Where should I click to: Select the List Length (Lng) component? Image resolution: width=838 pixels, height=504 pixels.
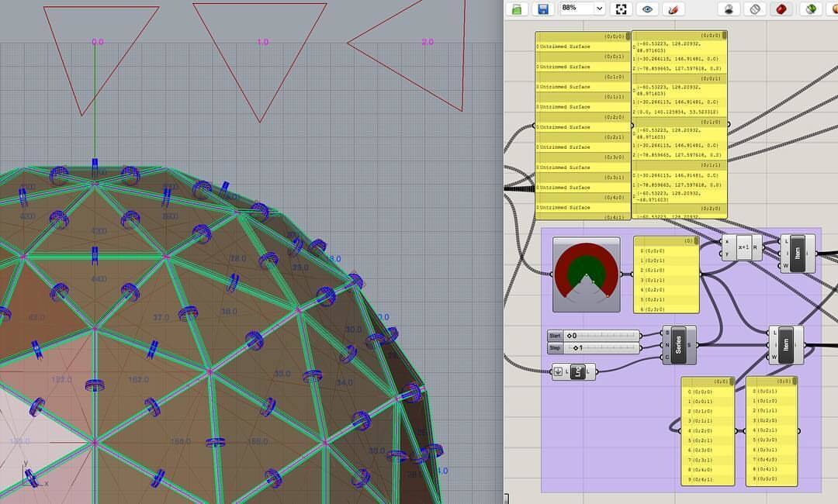point(573,371)
